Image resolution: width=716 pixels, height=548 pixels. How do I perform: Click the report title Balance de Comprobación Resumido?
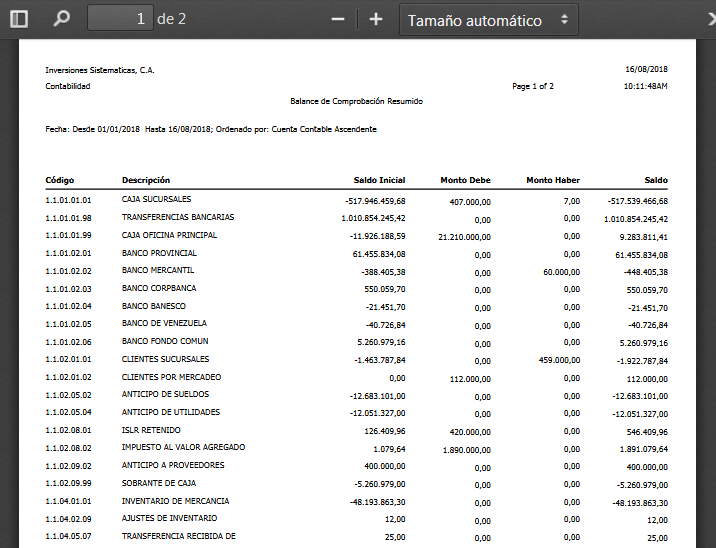pos(356,101)
